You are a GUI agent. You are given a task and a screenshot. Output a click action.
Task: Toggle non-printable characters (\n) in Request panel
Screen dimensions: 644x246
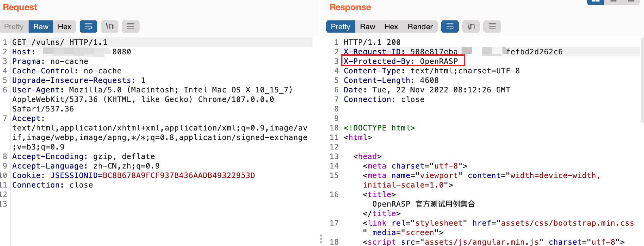pos(109,27)
